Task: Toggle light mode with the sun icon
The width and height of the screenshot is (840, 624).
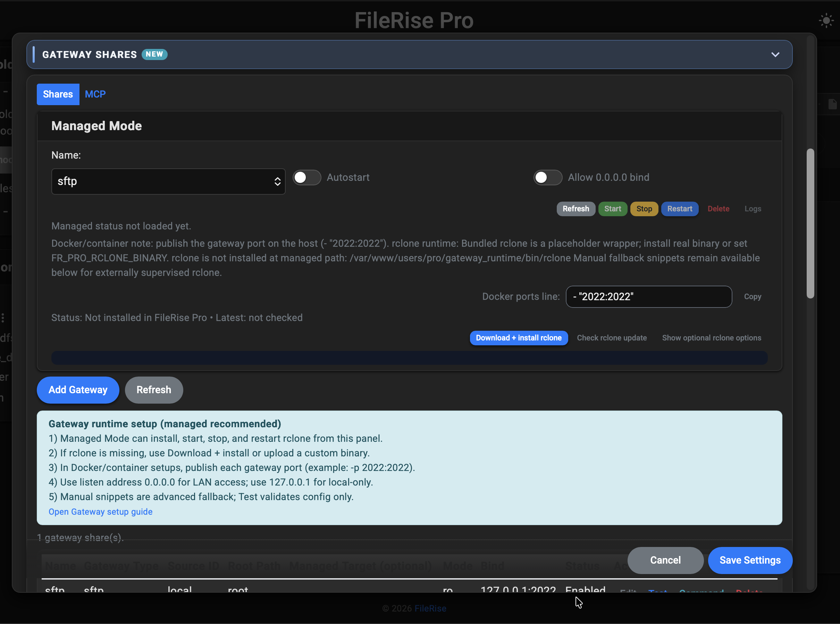Action: click(826, 20)
